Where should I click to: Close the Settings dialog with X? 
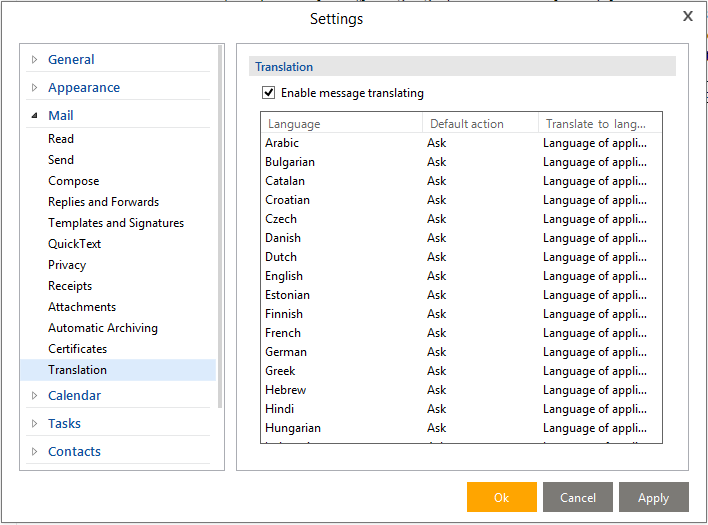(x=688, y=16)
